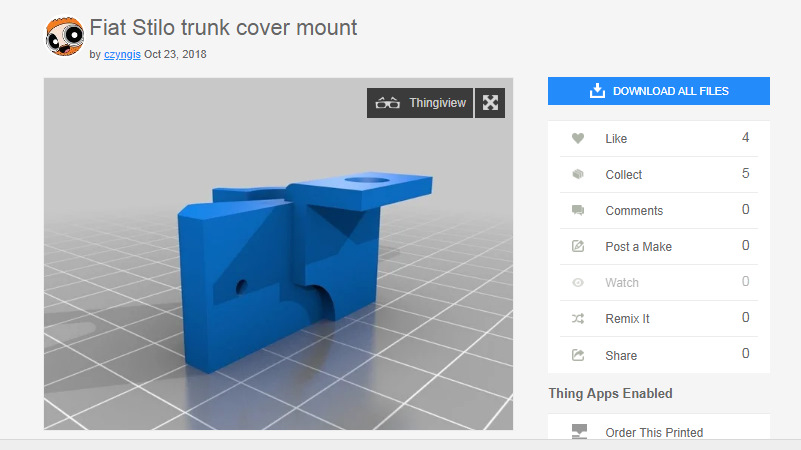Click the Watch label
Viewport: 801px width, 450px height.
click(622, 282)
